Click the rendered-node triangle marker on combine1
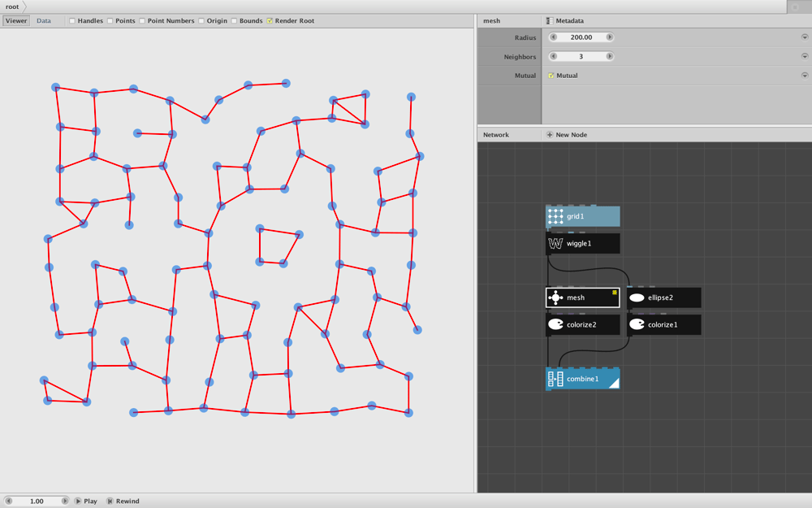The width and height of the screenshot is (812, 508). (614, 383)
